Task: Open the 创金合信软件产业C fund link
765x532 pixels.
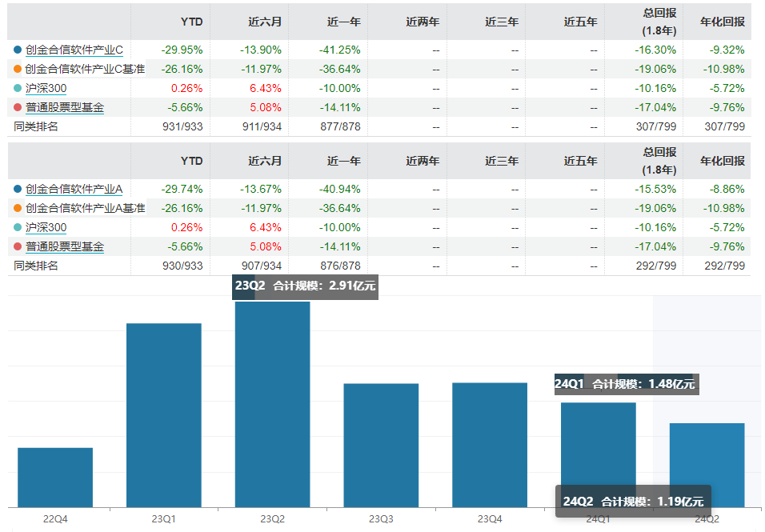Action: pyautogui.click(x=74, y=50)
